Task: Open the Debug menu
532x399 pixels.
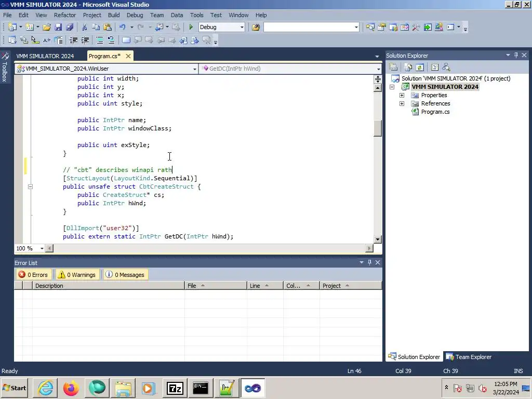Action: 135,15
